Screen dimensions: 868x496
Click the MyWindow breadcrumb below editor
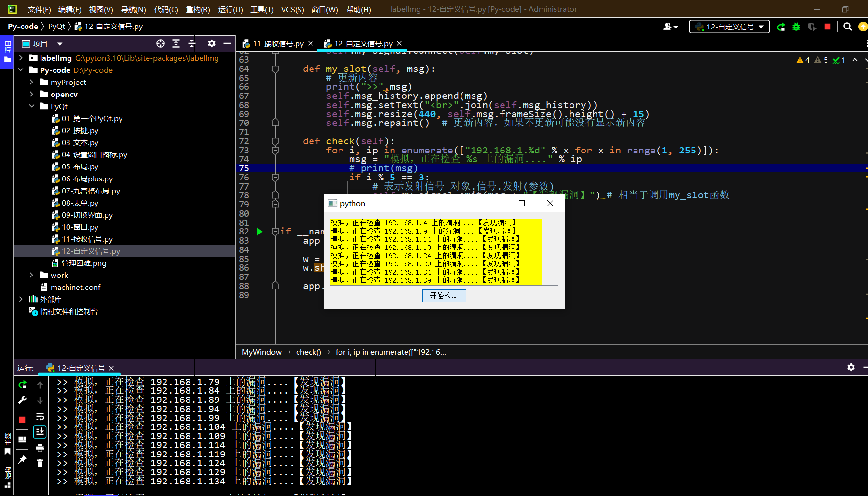point(261,352)
